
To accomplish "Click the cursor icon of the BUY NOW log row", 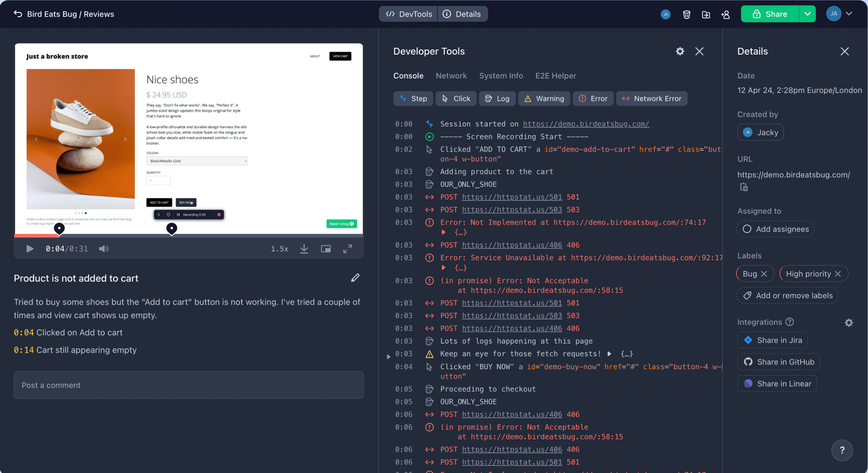I will 429,367.
